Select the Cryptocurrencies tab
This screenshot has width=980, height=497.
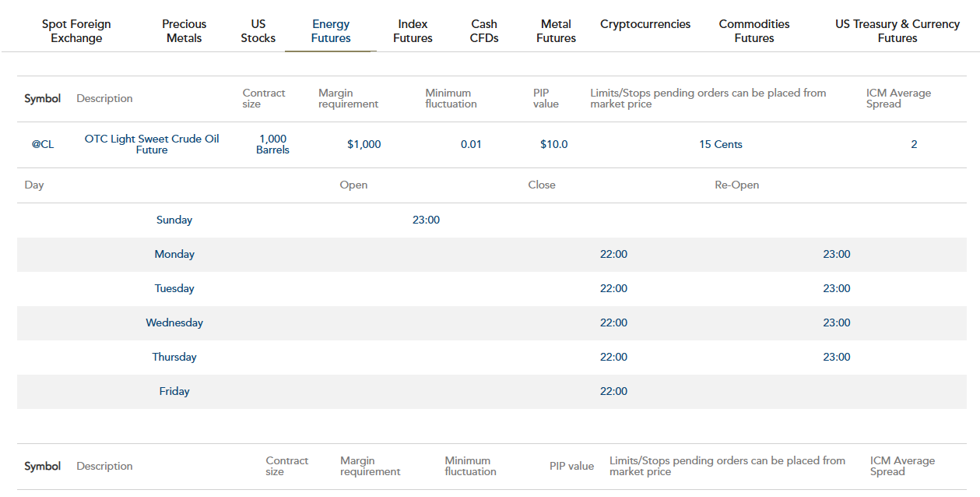(x=645, y=24)
